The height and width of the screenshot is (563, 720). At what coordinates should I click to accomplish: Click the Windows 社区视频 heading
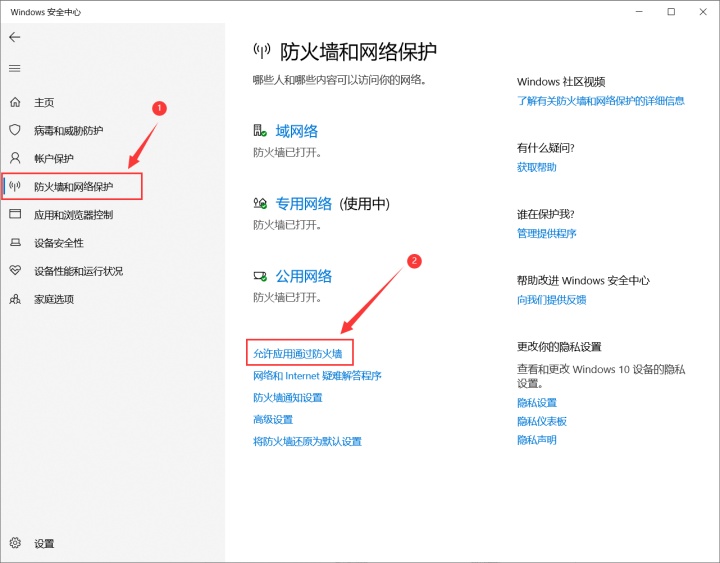pyautogui.click(x=561, y=82)
